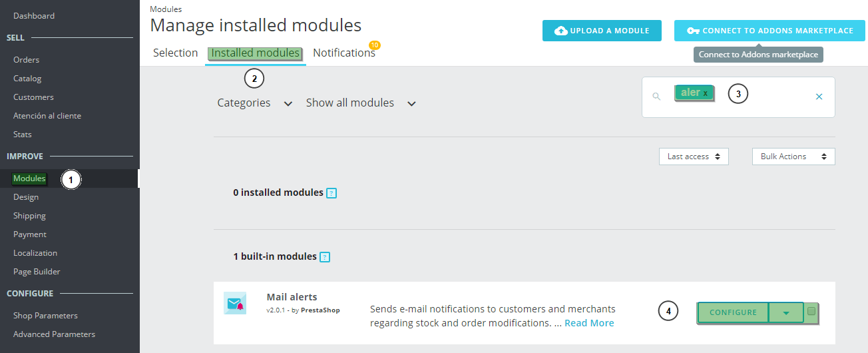Click Connect to Addons Marketplace button
The image size is (868, 353).
point(769,31)
